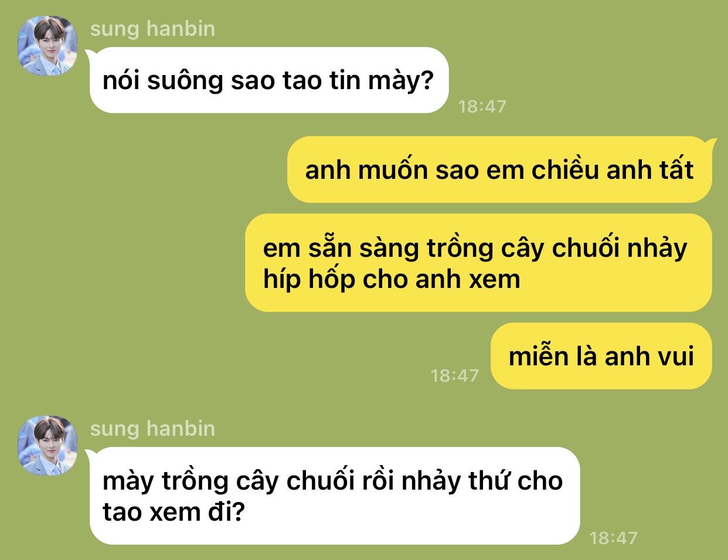Click the 18:47 timestamp beside the first message

coord(482,106)
